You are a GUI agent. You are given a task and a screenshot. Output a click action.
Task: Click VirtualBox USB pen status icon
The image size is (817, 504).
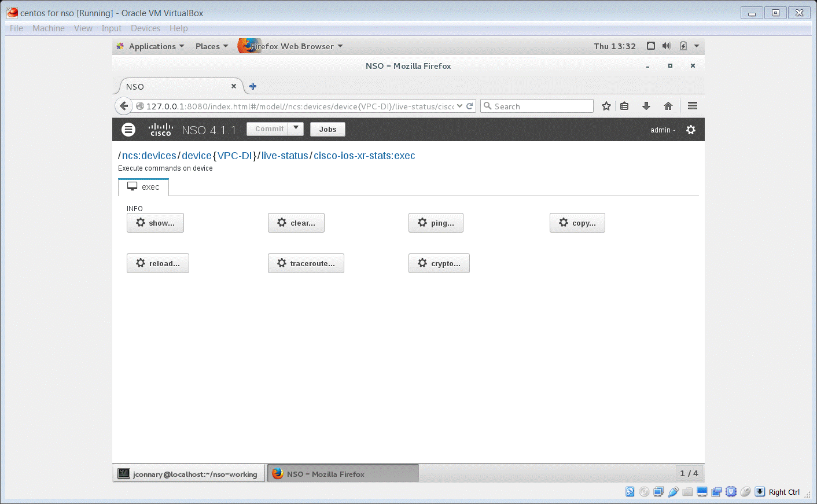[x=673, y=492]
